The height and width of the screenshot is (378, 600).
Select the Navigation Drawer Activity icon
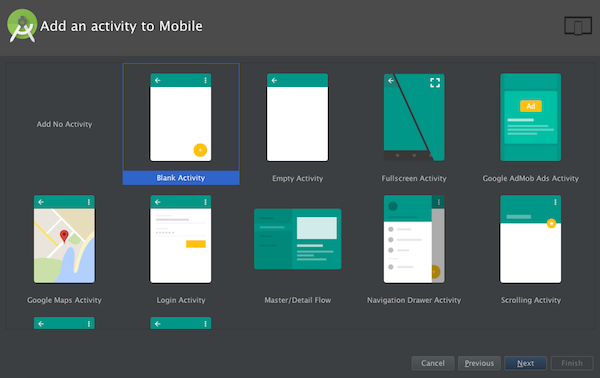[414, 239]
